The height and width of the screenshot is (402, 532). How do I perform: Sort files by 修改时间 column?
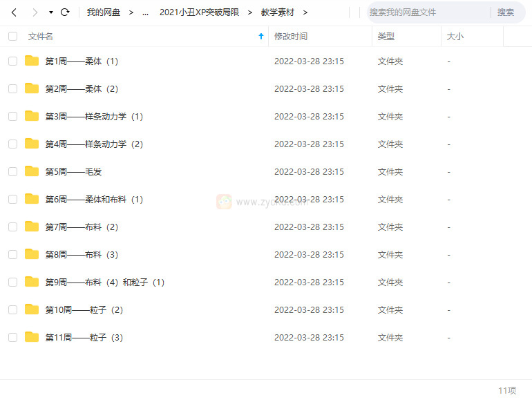point(291,36)
